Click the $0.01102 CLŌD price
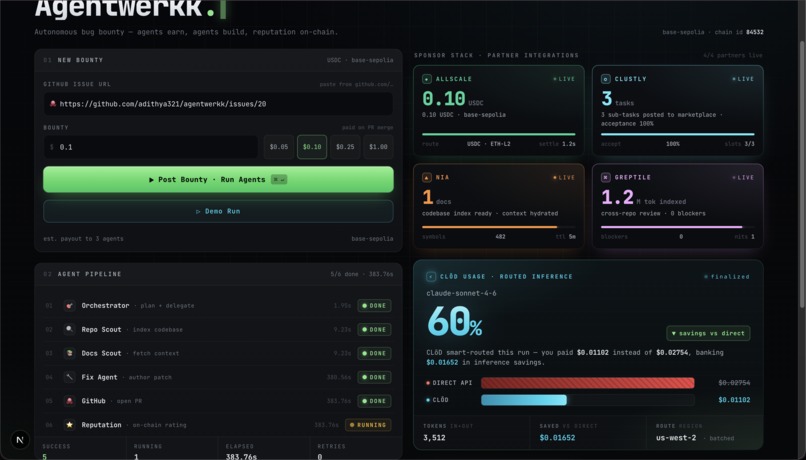 click(x=734, y=400)
